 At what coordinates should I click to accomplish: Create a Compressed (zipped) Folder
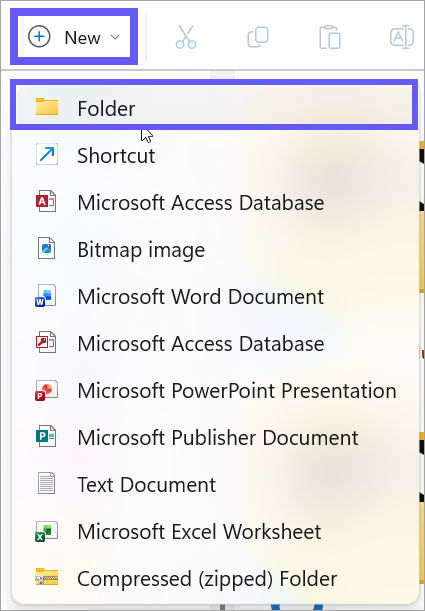(x=214, y=578)
